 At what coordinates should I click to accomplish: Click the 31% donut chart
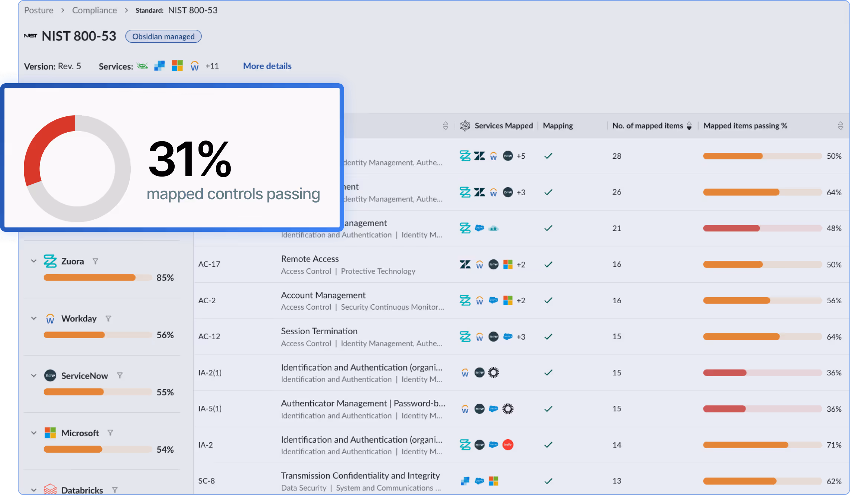click(77, 169)
